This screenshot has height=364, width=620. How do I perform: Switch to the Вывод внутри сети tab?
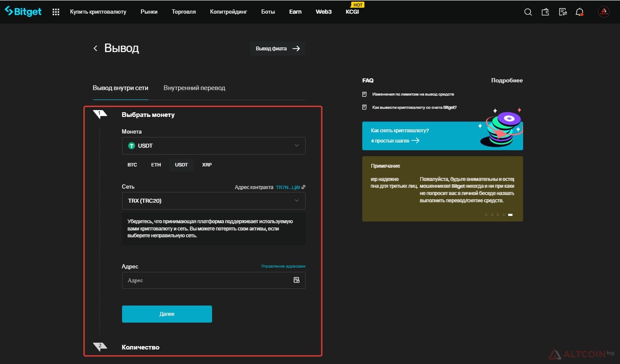(120, 88)
